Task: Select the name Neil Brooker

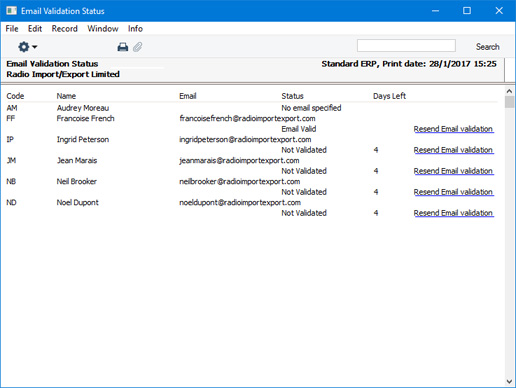Action: point(77,181)
